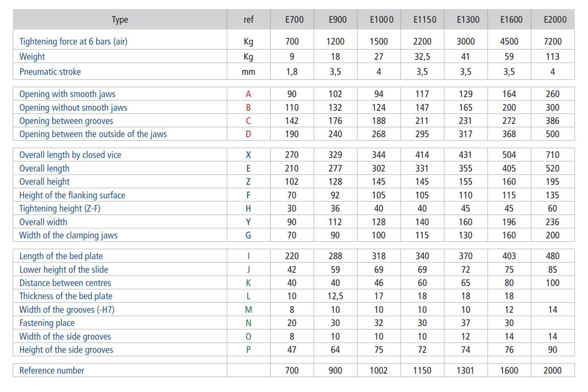Click the red reference letter A

[x=248, y=94]
